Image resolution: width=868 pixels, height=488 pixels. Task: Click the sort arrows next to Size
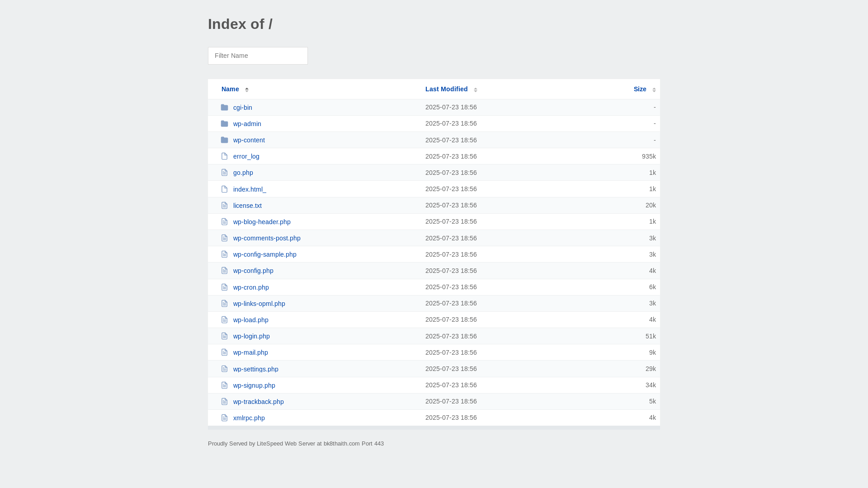[654, 89]
